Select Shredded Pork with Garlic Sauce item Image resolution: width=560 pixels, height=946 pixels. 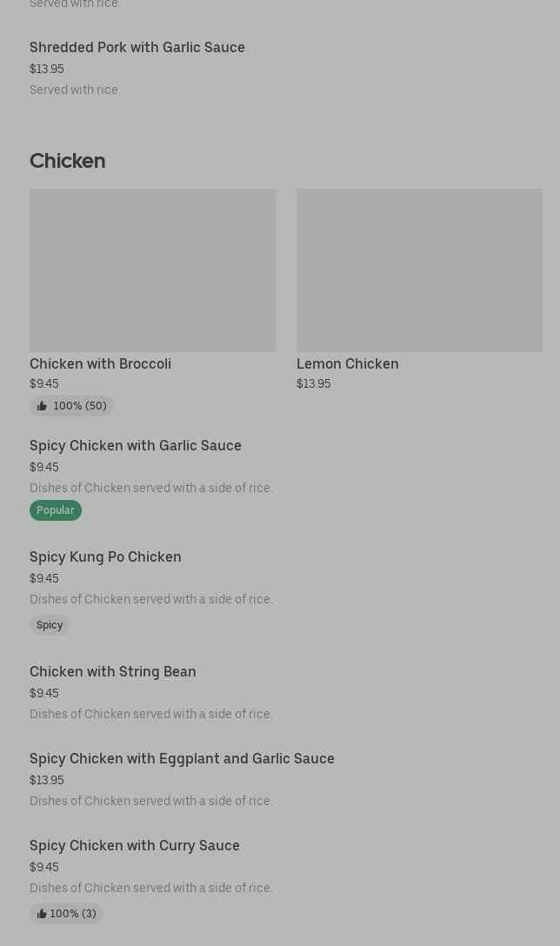coord(137,47)
